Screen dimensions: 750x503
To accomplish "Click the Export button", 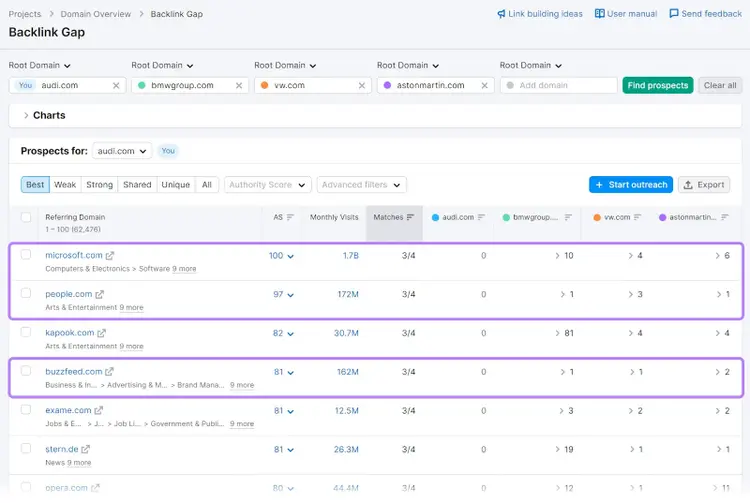I will click(704, 185).
